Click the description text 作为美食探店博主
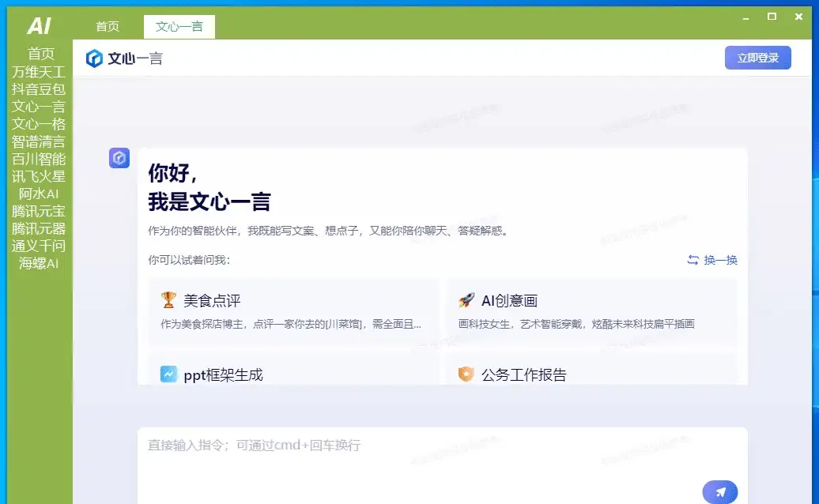Image resolution: width=819 pixels, height=504 pixels. 291,324
